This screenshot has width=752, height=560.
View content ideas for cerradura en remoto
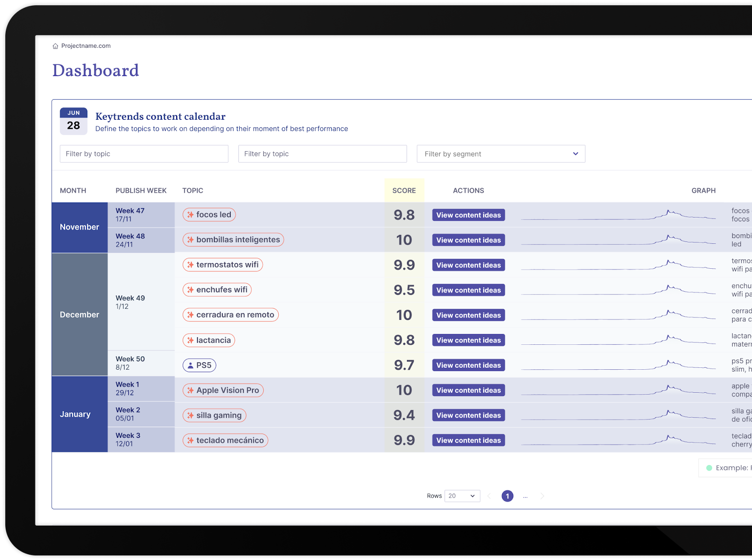tap(469, 315)
